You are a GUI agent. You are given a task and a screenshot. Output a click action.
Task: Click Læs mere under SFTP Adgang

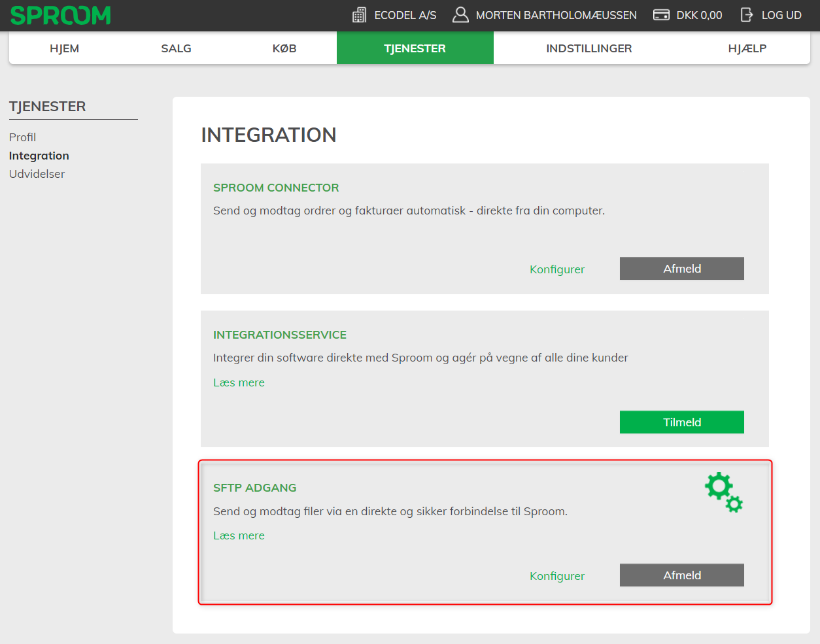click(x=239, y=535)
